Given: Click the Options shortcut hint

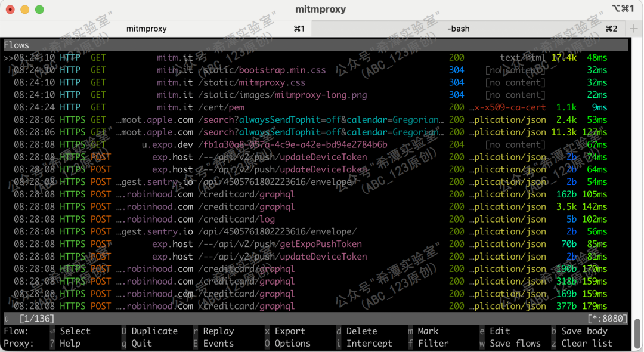Looking at the screenshot, I should coord(292,344).
